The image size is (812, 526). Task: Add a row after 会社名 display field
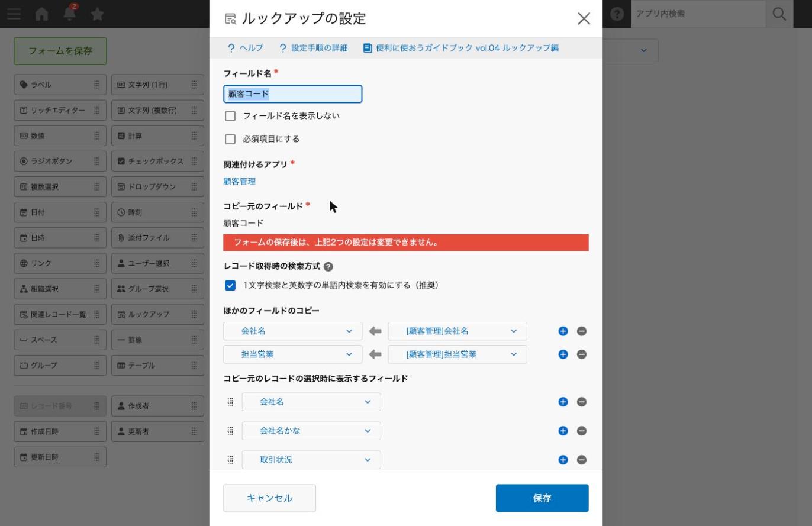(563, 402)
